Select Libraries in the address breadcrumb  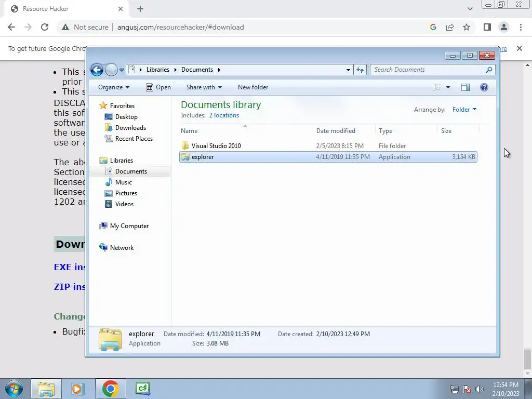[158, 70]
